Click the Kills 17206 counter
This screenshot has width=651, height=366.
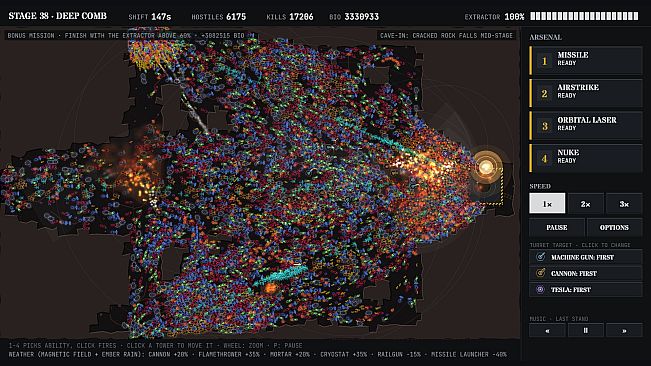[x=290, y=17]
